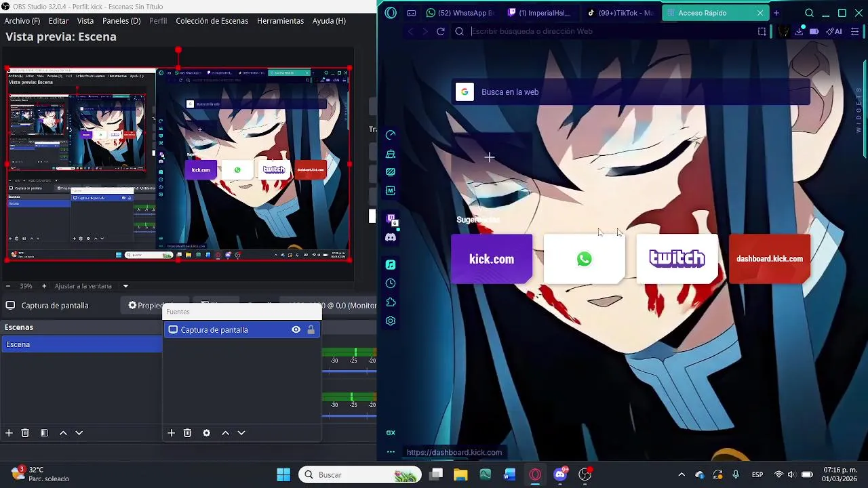Open source properties gear in Fuentes
868x488 pixels.
tap(207, 433)
